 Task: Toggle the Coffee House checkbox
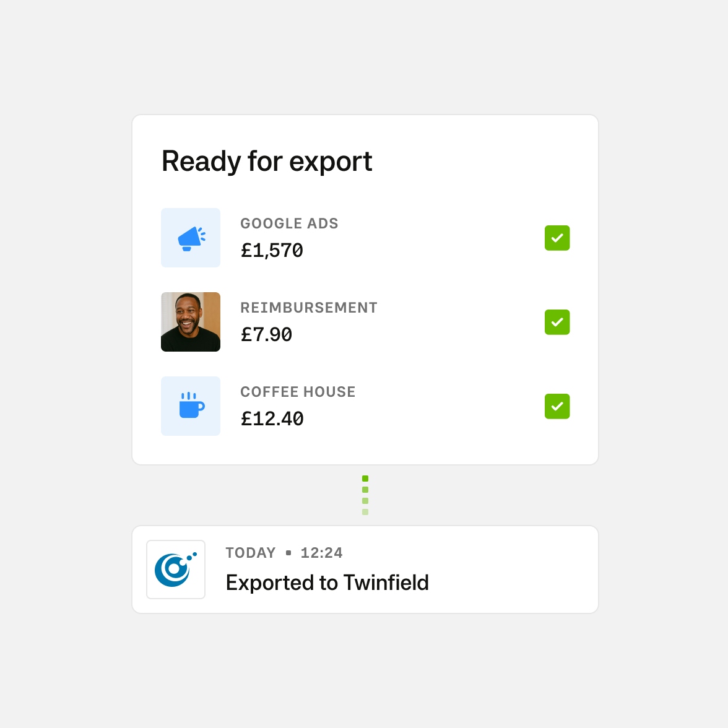[557, 407]
